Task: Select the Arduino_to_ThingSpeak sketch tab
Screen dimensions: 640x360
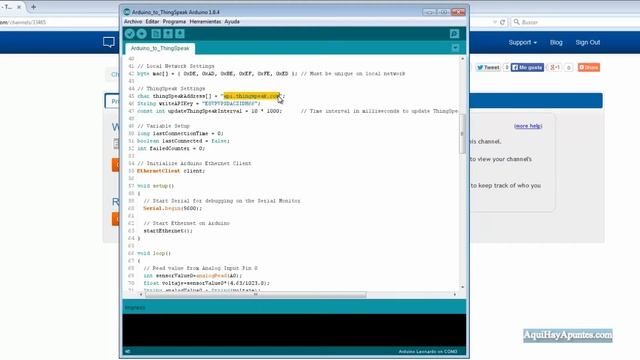Action: pos(160,48)
